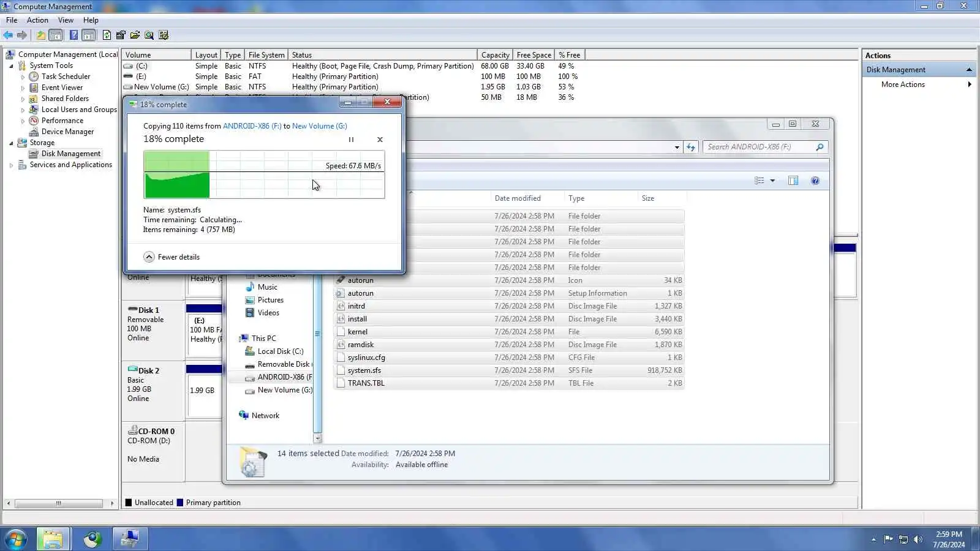Open the Explorer address bar history dropdown
This screenshot has width=980, height=551.
click(677, 148)
